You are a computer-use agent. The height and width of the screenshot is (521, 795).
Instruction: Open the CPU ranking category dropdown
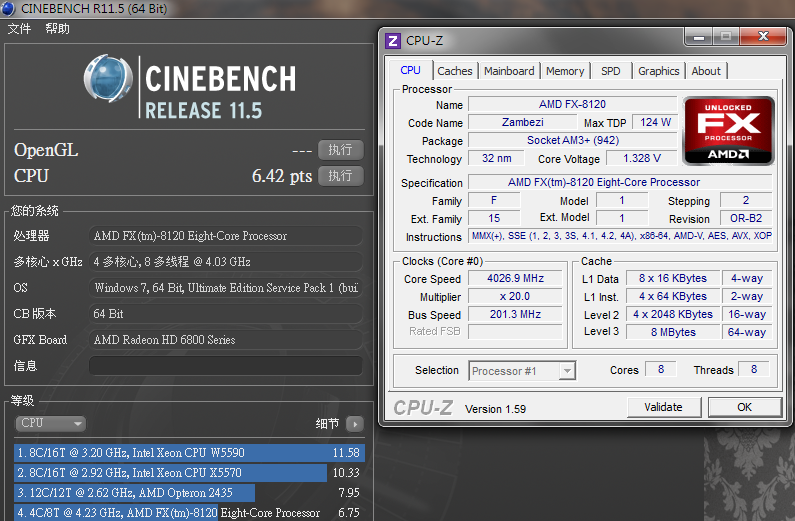[x=51, y=423]
